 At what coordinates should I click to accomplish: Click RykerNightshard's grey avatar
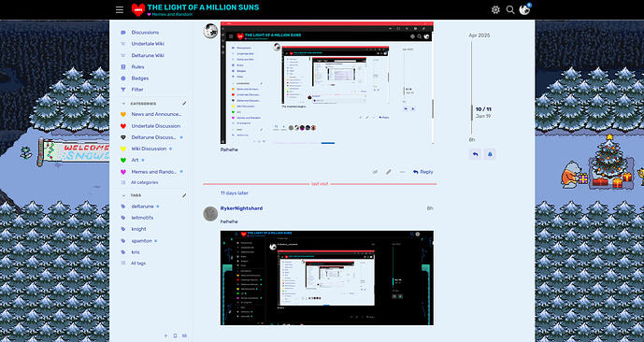pyautogui.click(x=210, y=214)
